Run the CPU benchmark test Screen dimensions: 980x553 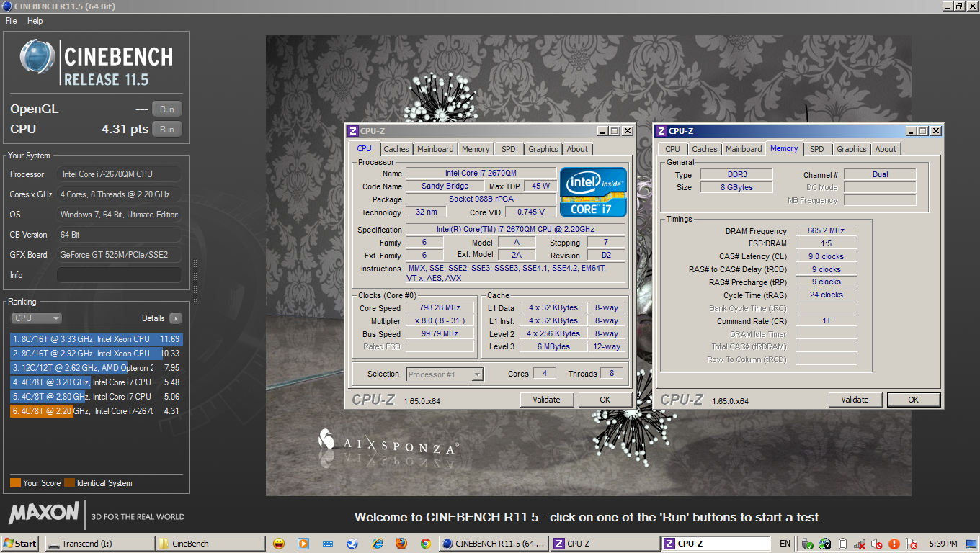click(x=166, y=130)
